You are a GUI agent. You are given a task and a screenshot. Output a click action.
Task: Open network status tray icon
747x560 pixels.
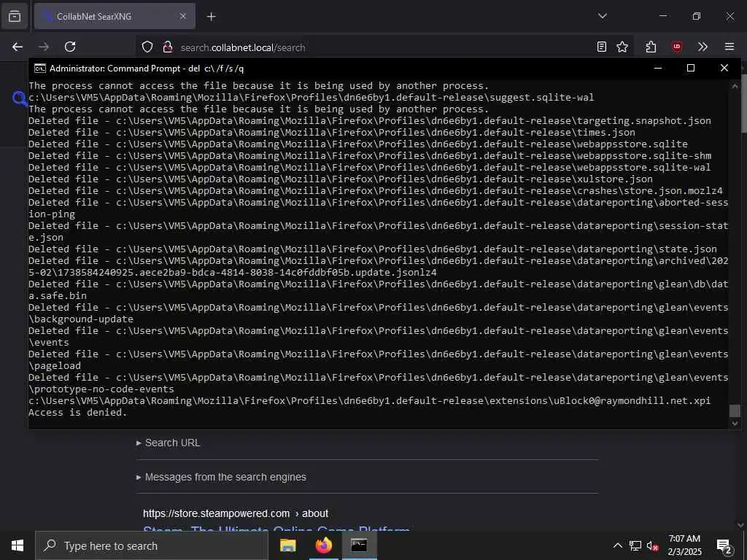pos(635,545)
